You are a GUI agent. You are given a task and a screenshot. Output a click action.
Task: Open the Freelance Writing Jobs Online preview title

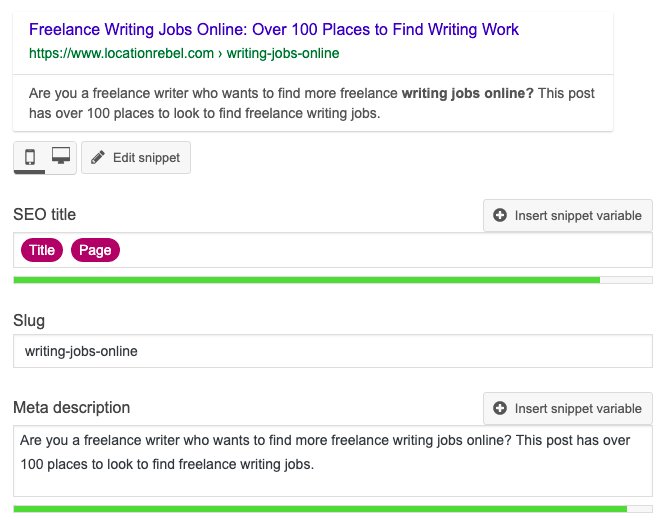pyautogui.click(x=274, y=29)
